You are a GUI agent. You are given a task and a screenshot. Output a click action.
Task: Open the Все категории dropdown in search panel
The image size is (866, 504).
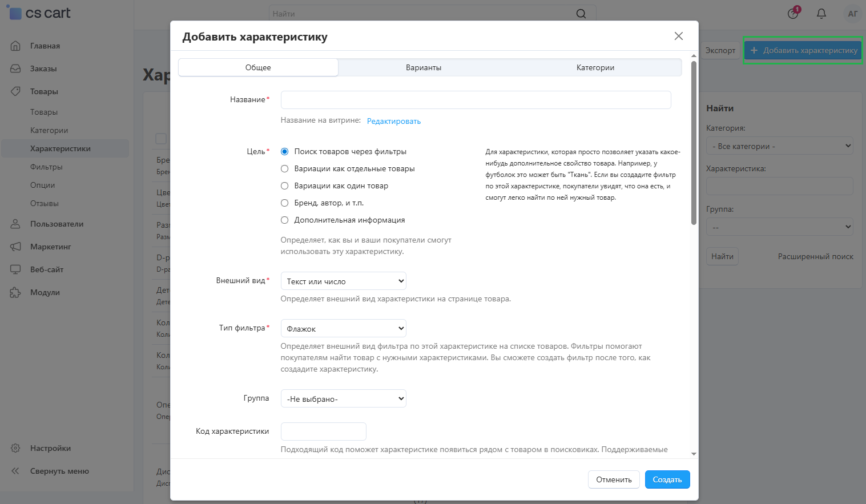780,146
